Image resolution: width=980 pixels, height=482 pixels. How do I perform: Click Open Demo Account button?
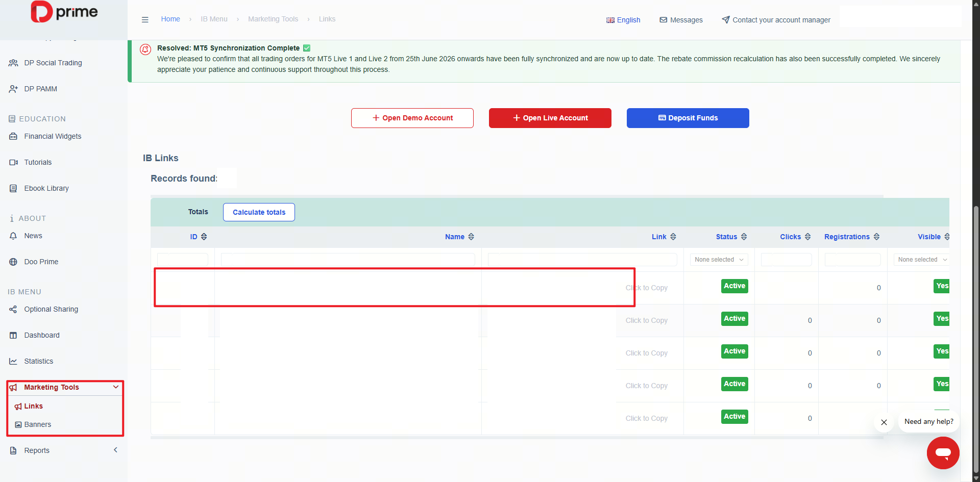click(x=412, y=118)
